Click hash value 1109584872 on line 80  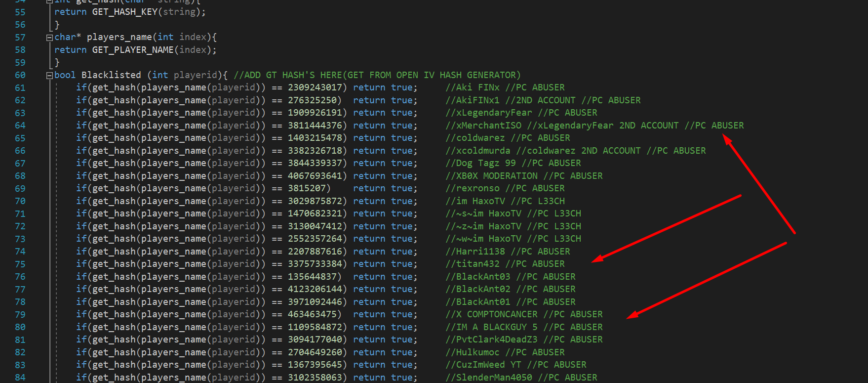pos(315,327)
